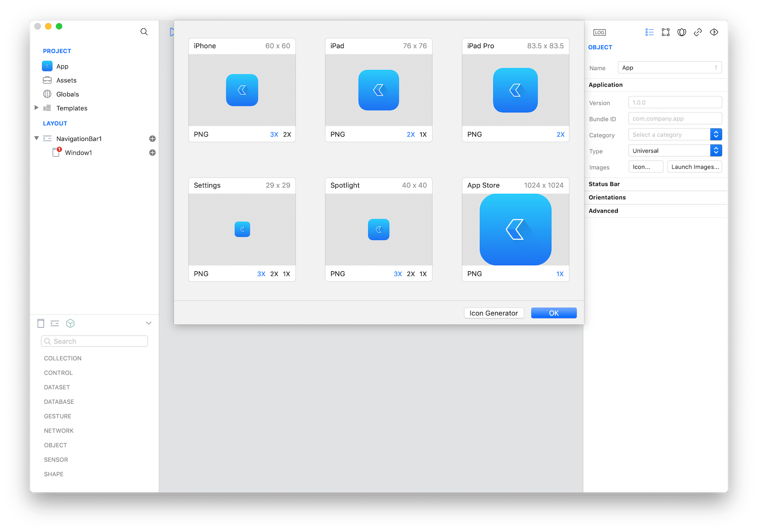Open the bindings link inspector icon

(697, 32)
